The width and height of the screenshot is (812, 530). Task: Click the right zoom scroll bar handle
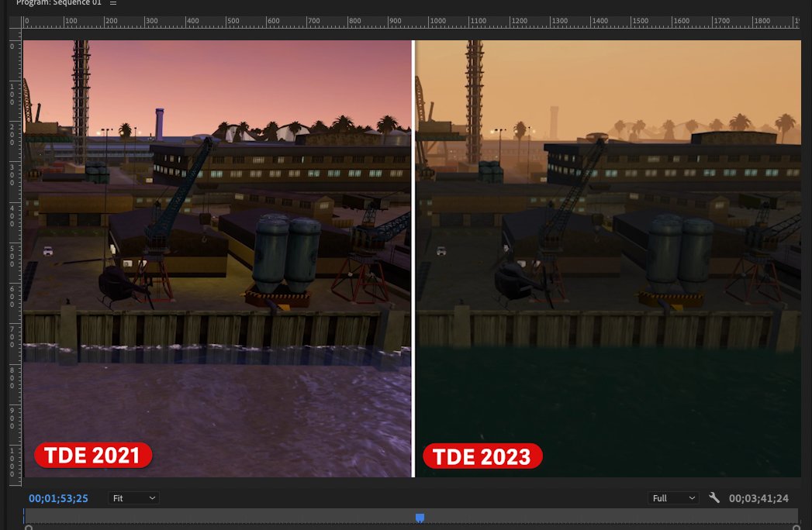pyautogui.click(x=796, y=528)
